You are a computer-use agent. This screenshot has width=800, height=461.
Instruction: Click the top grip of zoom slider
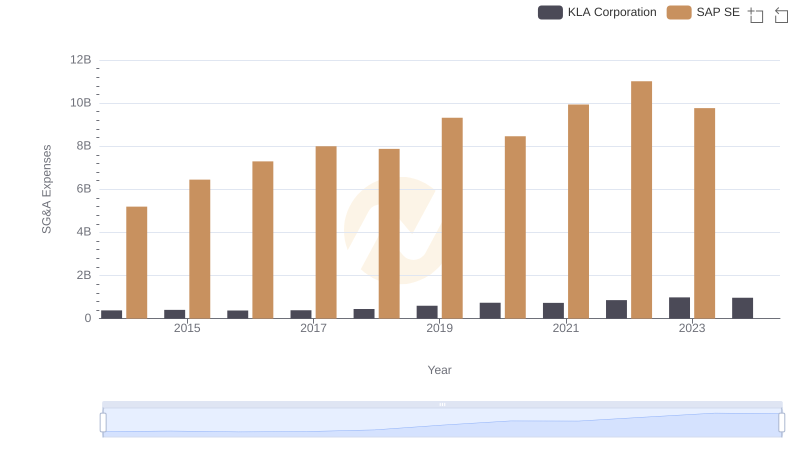click(x=442, y=404)
